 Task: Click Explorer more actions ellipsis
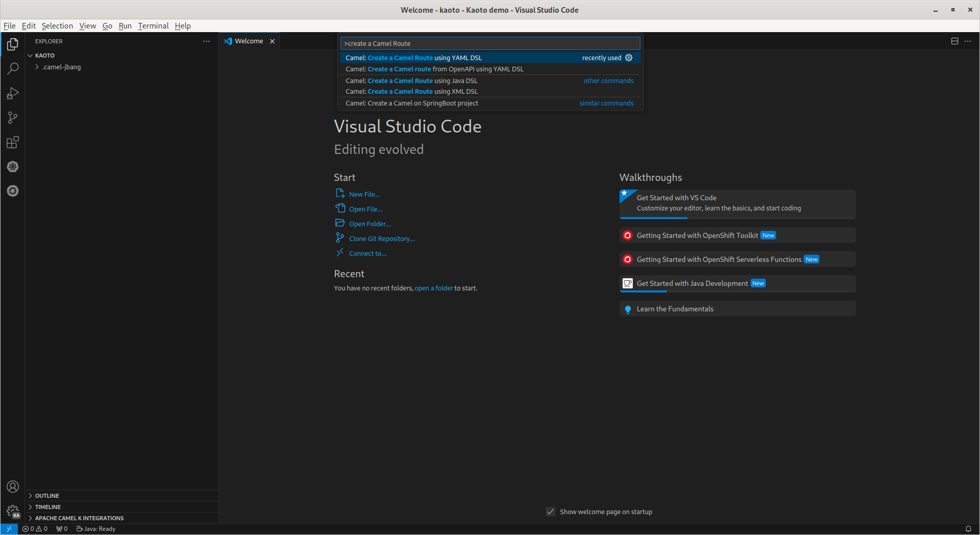pos(207,41)
